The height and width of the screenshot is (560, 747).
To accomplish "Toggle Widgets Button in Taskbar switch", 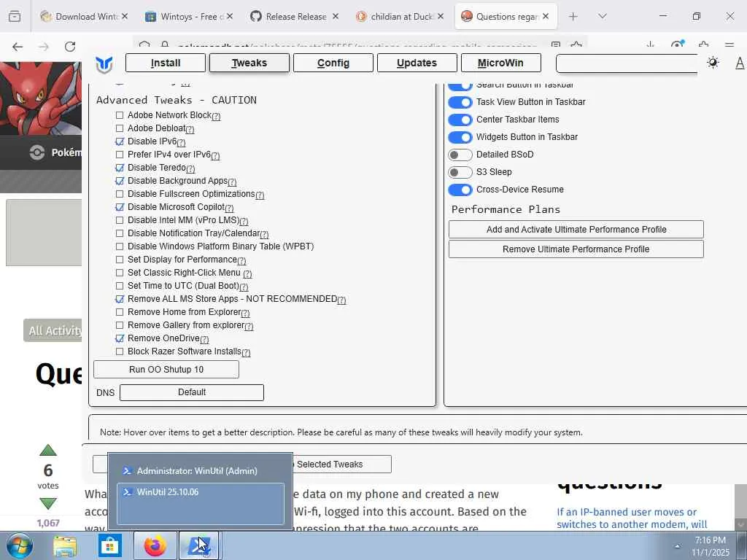I will 460,137.
